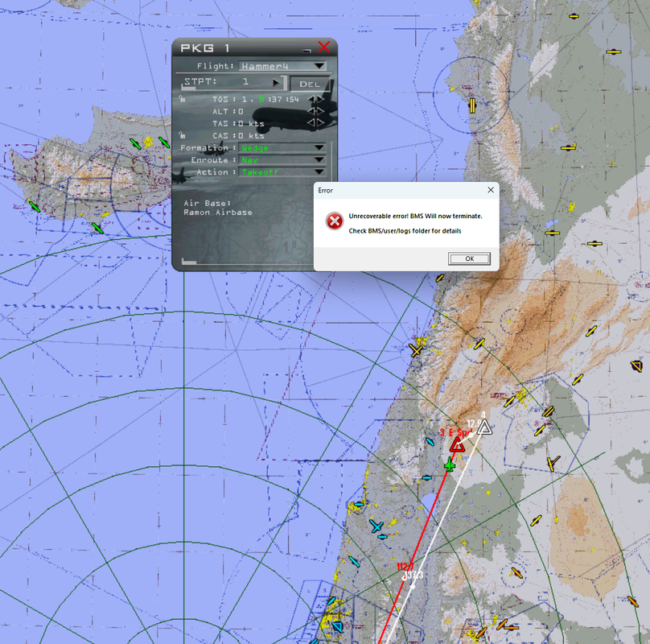Click the bottom horizontal scrollbar thumb in PKG panel

[189, 262]
